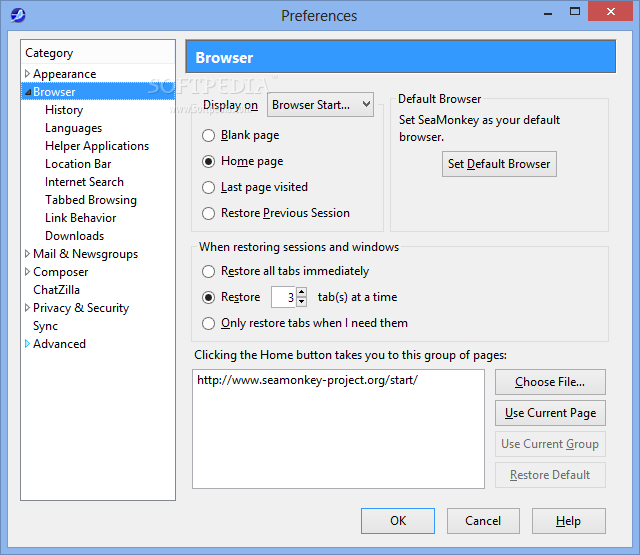640x555 pixels.
Task: Open History preferences
Action: pyautogui.click(x=64, y=110)
